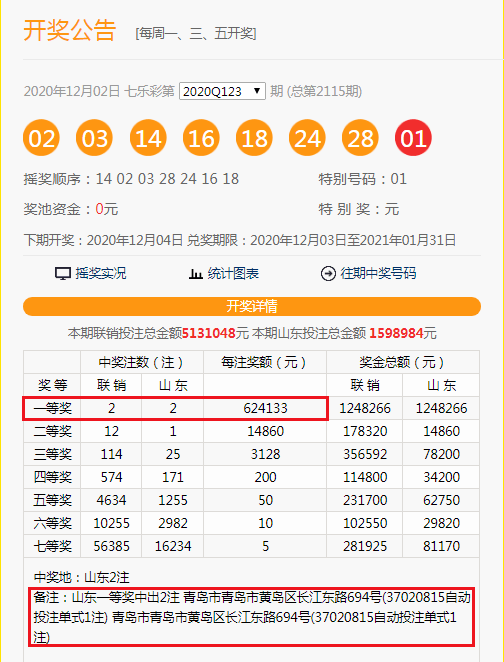Click the draw order 14 02 03 28 24 16 18
Viewport: 504px width, 662px height.
tap(167, 179)
